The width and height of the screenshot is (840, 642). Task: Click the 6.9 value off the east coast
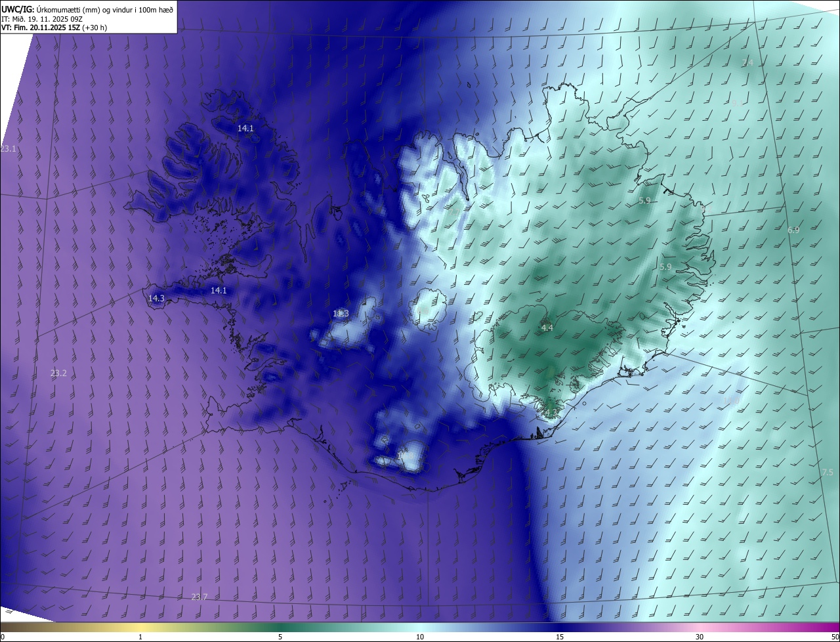(793, 230)
